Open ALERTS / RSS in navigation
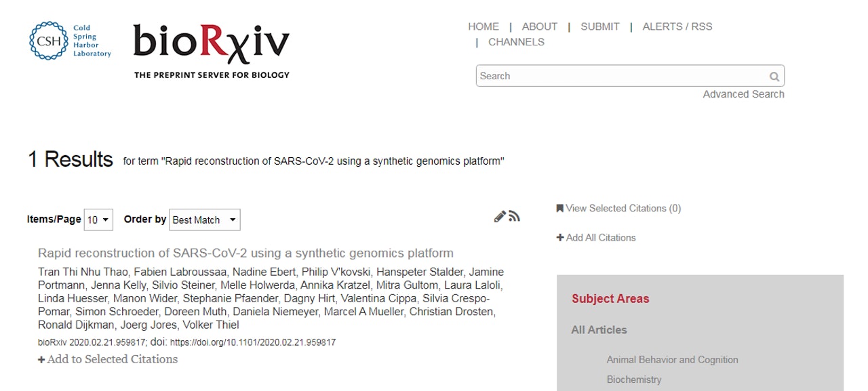 (677, 26)
